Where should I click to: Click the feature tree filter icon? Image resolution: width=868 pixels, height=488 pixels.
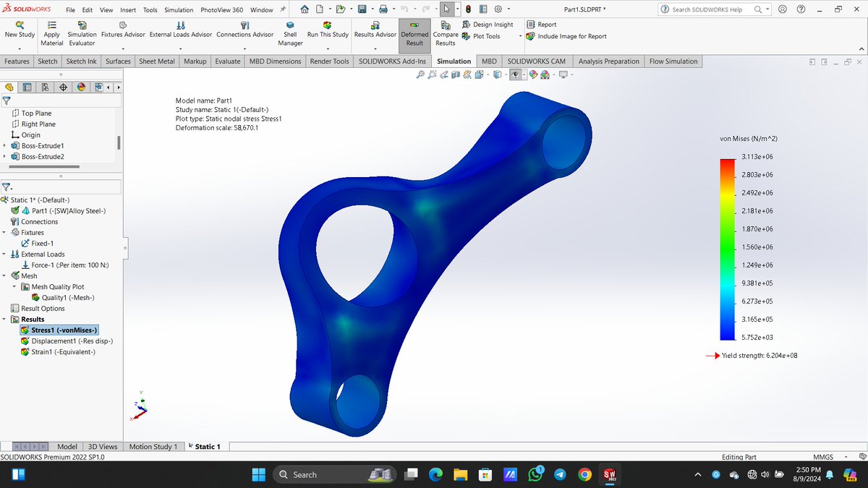click(7, 101)
